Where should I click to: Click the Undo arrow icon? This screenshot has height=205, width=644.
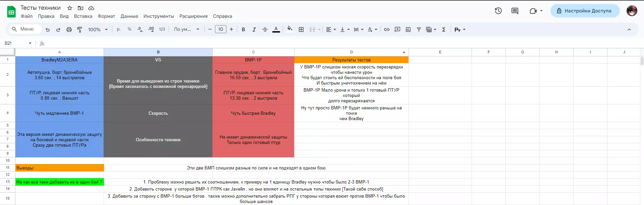48,30
